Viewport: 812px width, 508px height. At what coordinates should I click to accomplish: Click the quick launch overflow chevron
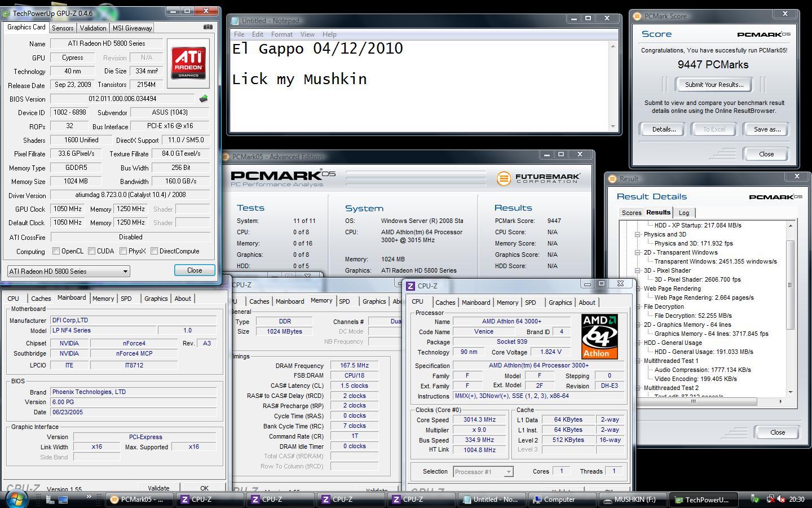click(x=89, y=497)
